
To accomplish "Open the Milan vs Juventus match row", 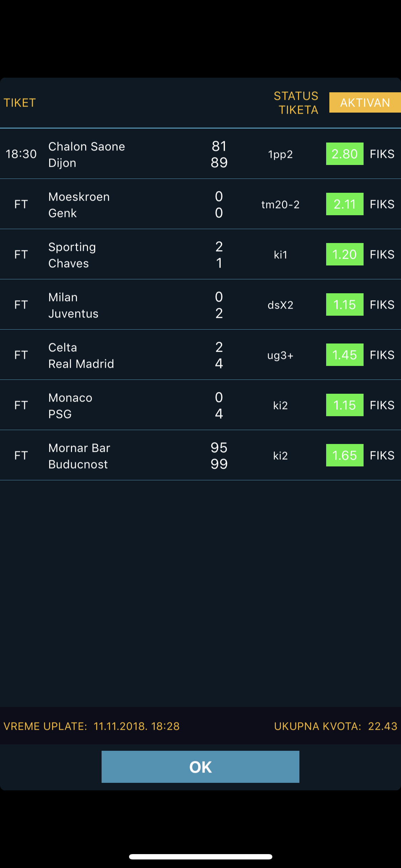I will [200, 305].
